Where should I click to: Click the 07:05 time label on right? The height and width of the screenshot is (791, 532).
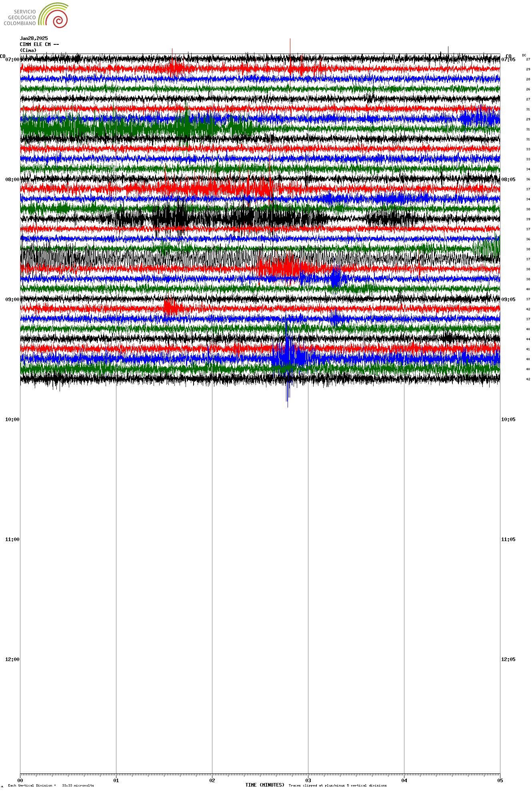508,60
